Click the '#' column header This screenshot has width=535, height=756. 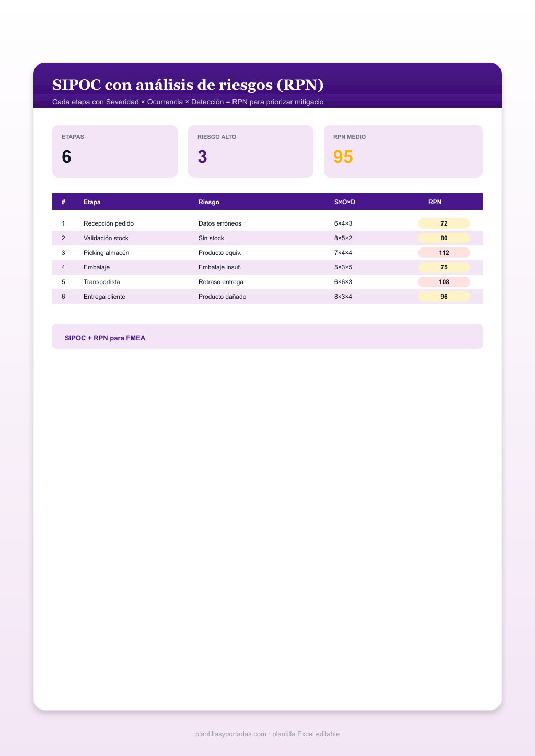coord(63,202)
